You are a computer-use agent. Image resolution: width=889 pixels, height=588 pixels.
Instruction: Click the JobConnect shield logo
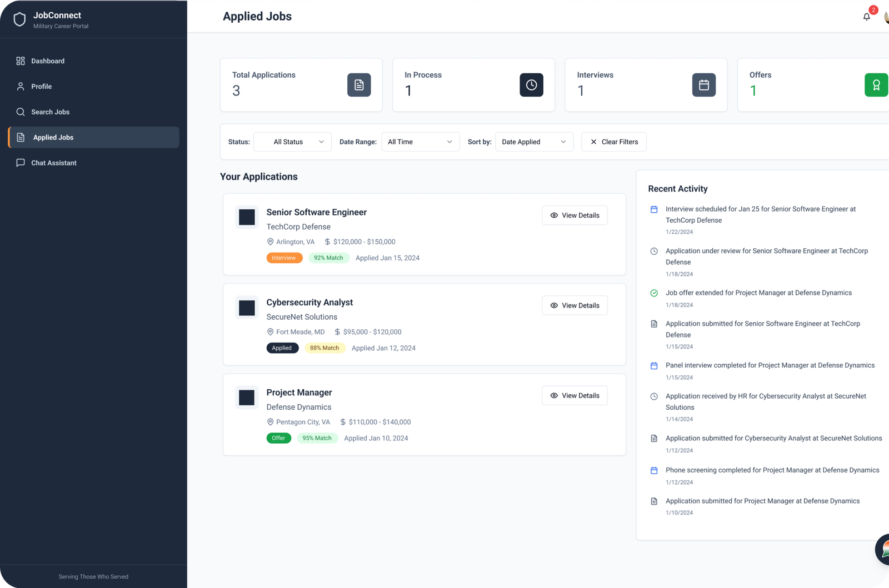pos(19,20)
